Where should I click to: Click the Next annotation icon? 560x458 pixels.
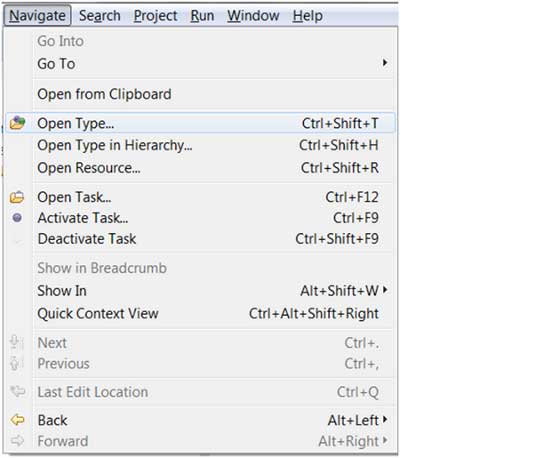[x=16, y=342]
